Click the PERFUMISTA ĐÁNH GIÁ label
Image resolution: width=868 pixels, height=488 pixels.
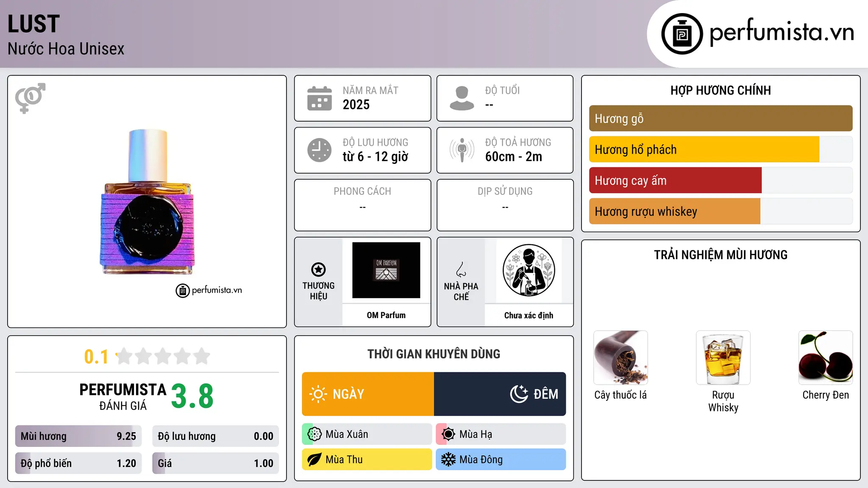[x=123, y=396]
